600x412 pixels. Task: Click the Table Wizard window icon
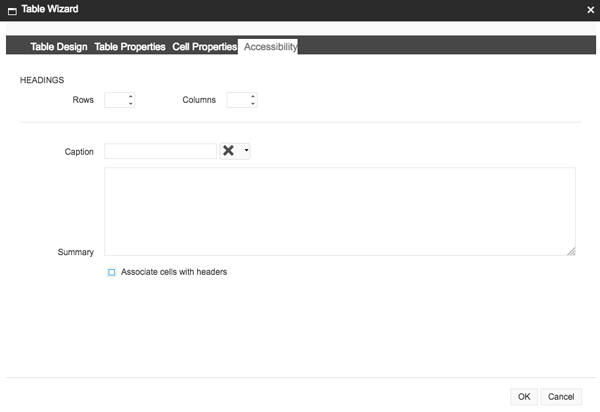pos(11,9)
